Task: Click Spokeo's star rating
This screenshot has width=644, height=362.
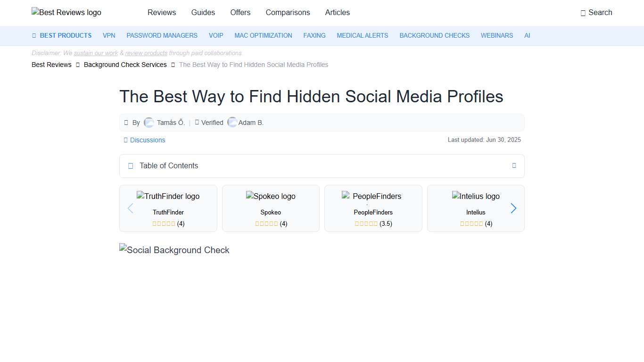Action: pyautogui.click(x=267, y=223)
